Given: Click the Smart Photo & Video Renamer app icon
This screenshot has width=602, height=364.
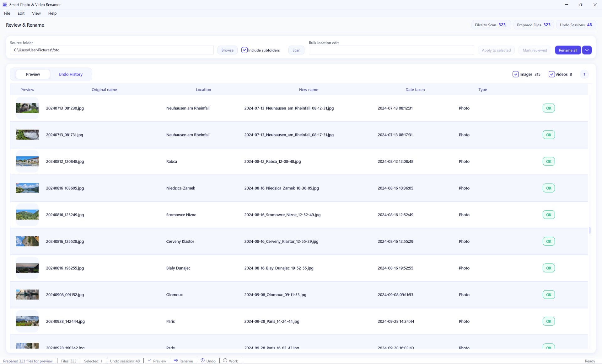Looking at the screenshot, I should click(5, 5).
